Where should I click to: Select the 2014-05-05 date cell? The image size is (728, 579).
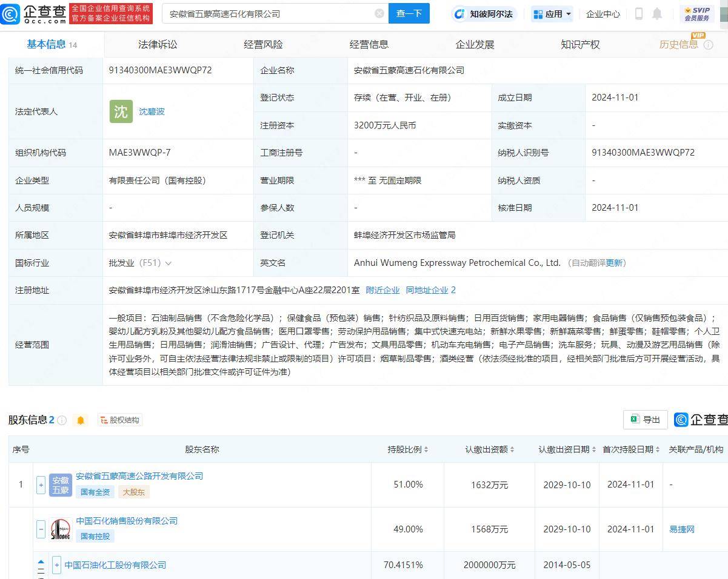pos(567,565)
